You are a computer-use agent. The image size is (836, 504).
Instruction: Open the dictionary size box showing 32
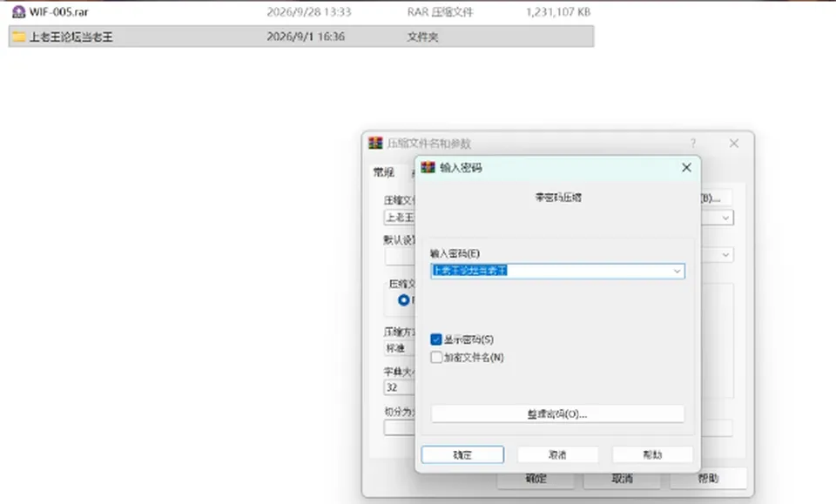(x=400, y=387)
